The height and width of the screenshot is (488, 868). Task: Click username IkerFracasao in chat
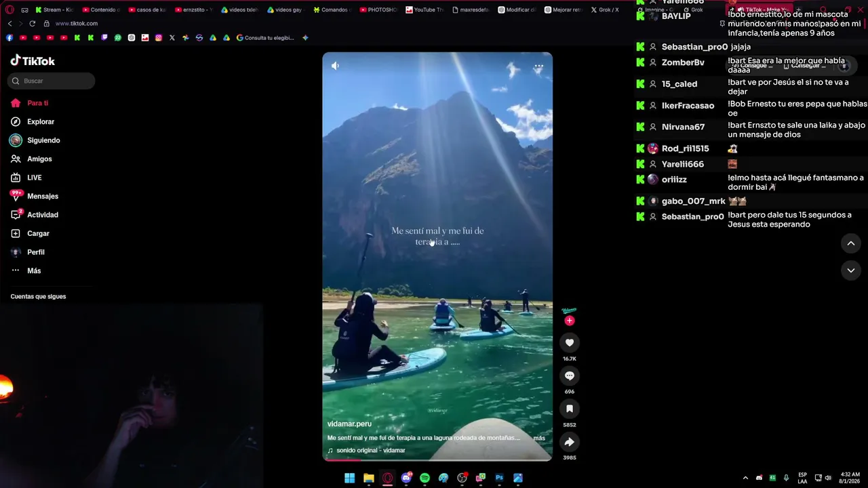[688, 106]
